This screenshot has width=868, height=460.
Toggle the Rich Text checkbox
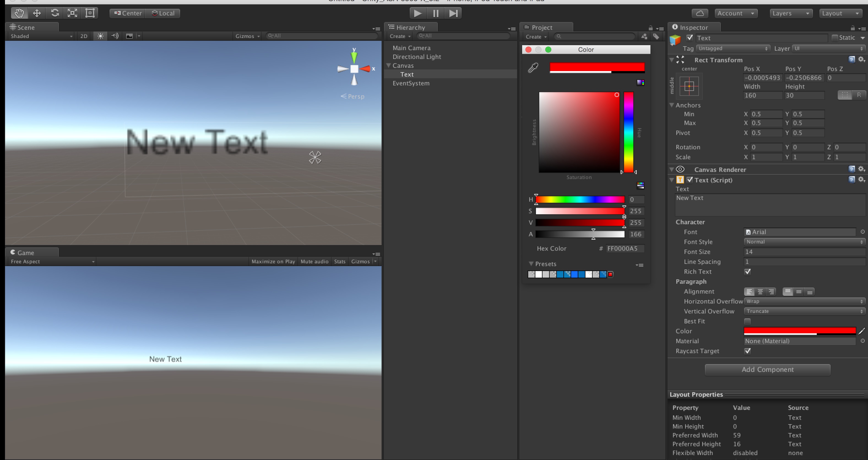[747, 272]
